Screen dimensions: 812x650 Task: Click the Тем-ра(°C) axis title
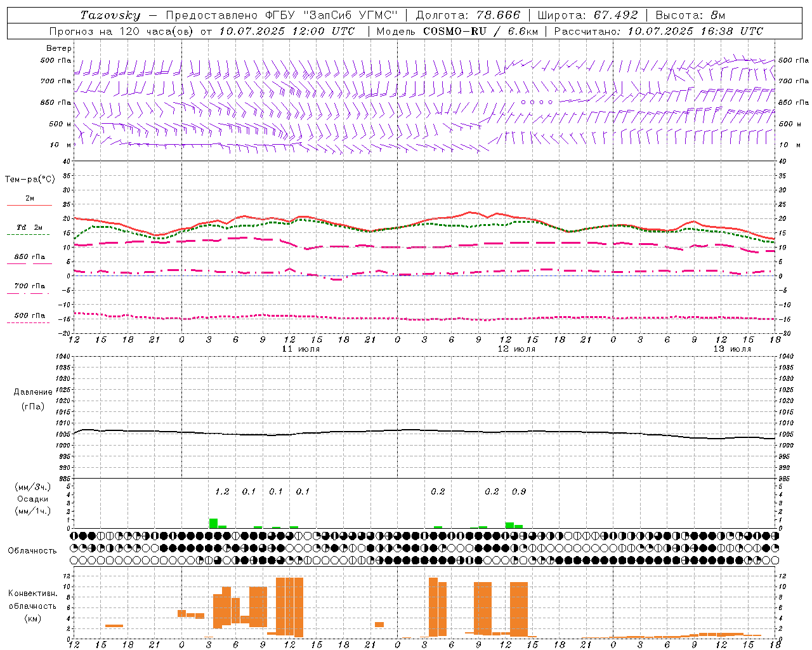30,180
